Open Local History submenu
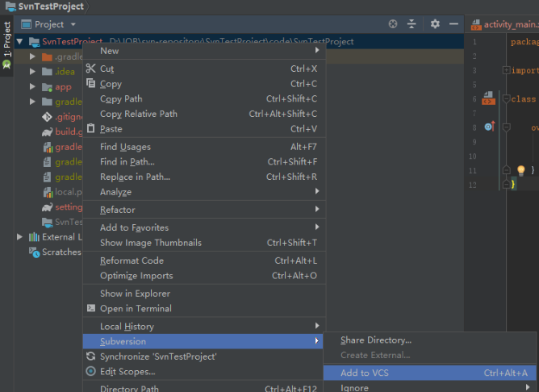The height and width of the screenshot is (392, 539). pos(204,327)
